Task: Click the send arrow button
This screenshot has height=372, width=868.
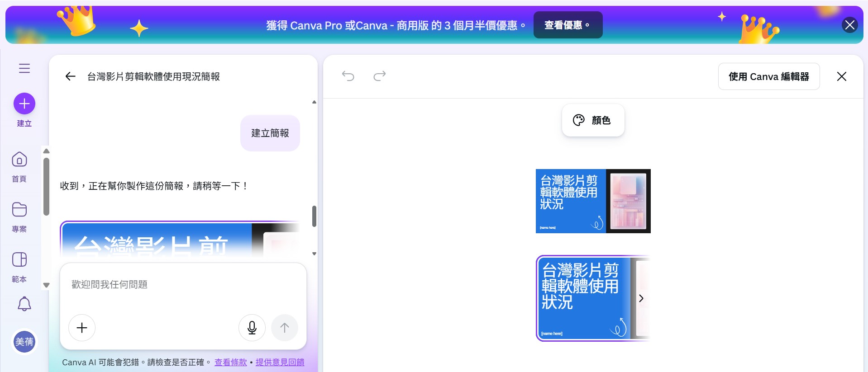Action: (x=285, y=328)
